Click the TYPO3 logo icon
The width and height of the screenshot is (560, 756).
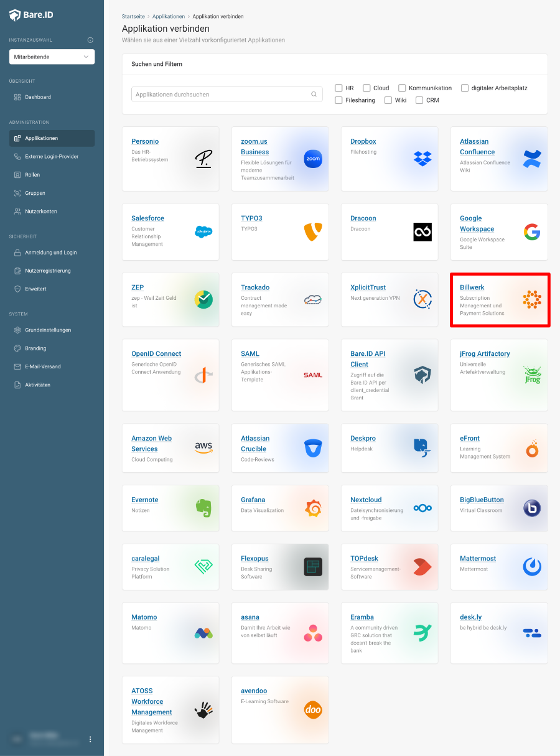pyautogui.click(x=313, y=231)
